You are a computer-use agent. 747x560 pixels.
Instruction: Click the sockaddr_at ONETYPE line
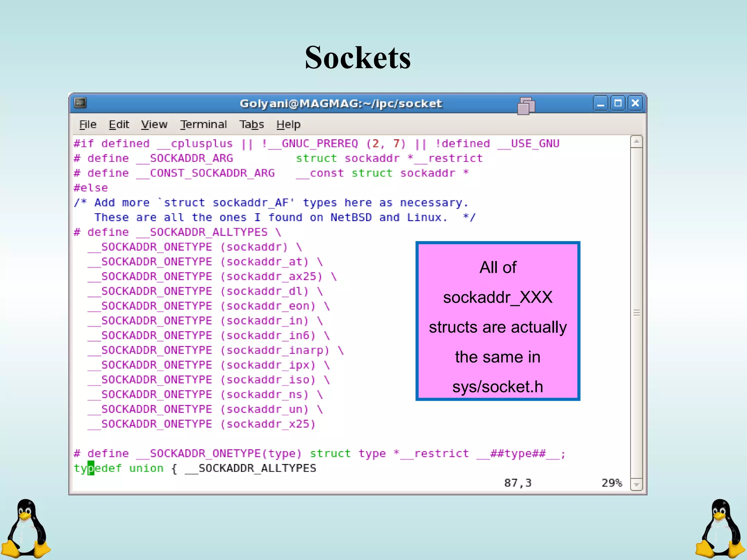click(205, 262)
